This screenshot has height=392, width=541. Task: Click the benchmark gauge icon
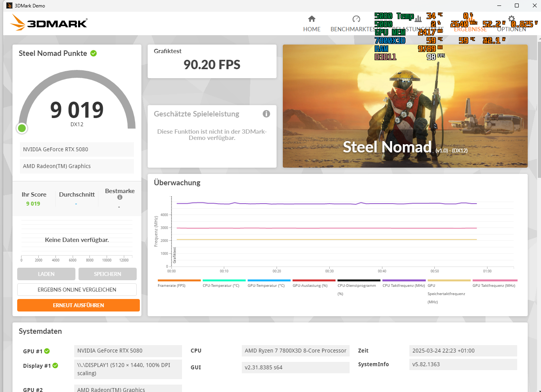(x=356, y=19)
